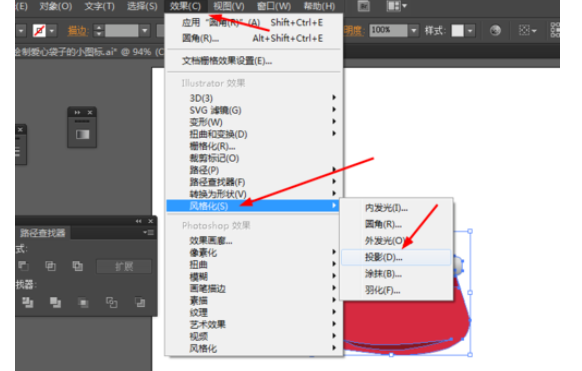Select highlighted 风格化(S) menu entry
The width and height of the screenshot is (582, 371).
pyautogui.click(x=253, y=206)
